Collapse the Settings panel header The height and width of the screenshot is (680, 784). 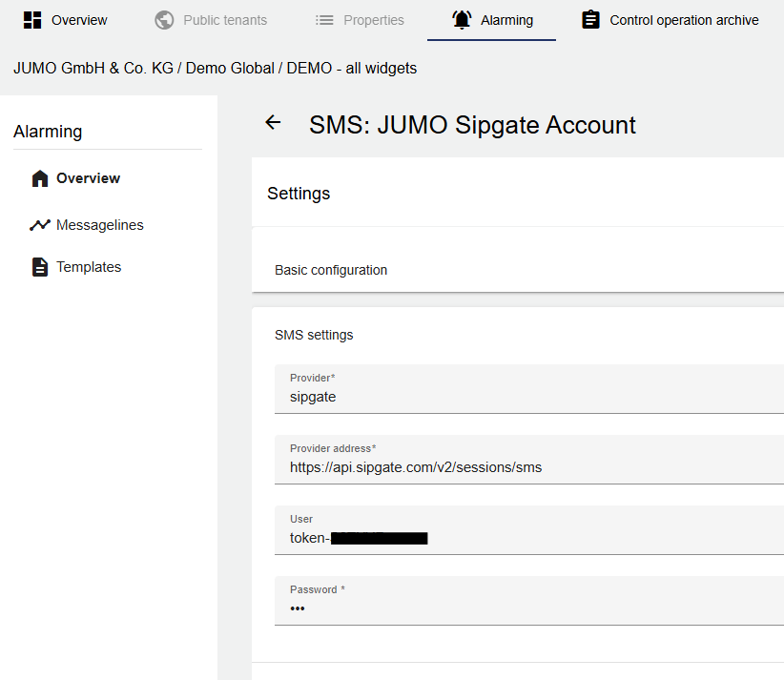click(x=299, y=194)
